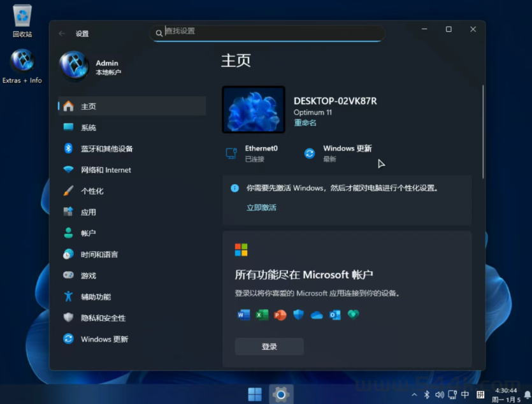Click the 查找设置 search field
The image size is (532, 404).
tap(268, 31)
